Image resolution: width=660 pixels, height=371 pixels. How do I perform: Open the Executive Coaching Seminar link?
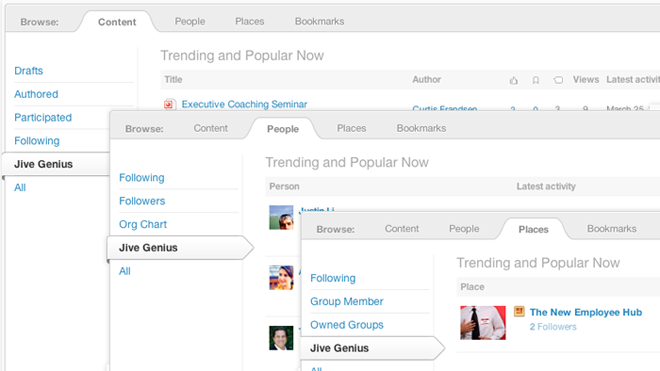pos(245,104)
